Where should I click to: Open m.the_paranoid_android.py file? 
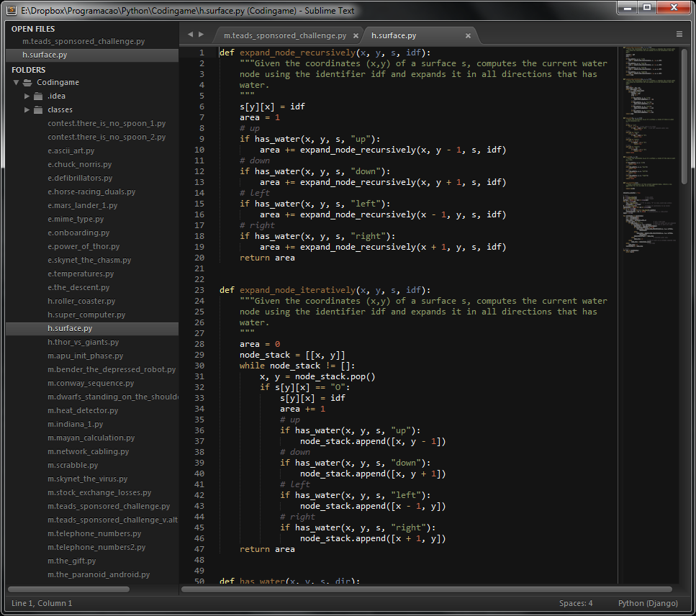pyautogui.click(x=99, y=575)
